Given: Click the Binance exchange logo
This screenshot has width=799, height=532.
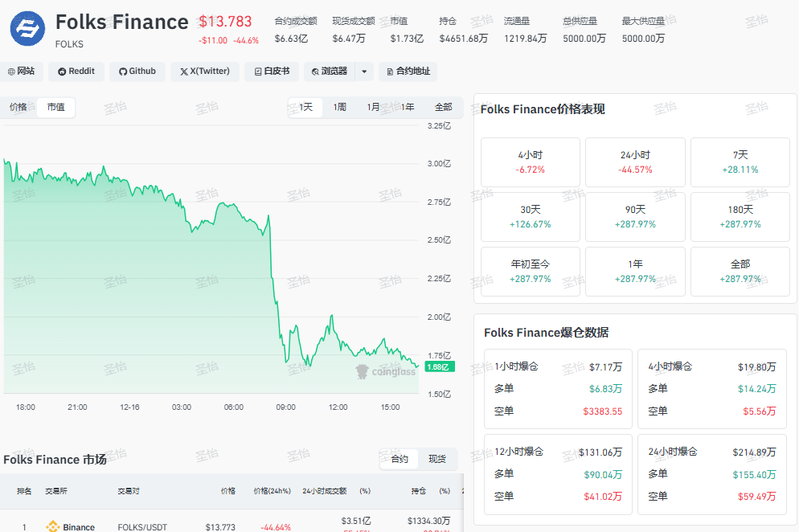Looking at the screenshot, I should point(53,527).
